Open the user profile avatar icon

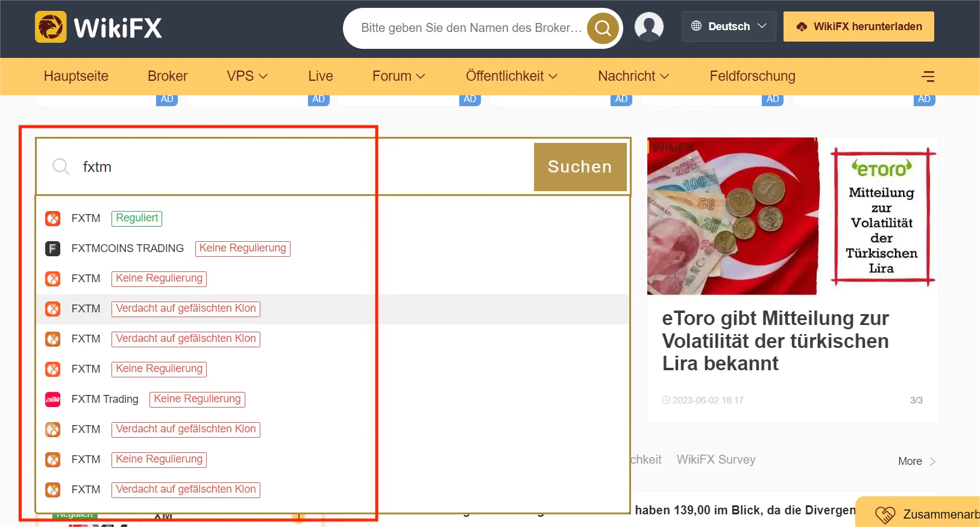(x=649, y=27)
